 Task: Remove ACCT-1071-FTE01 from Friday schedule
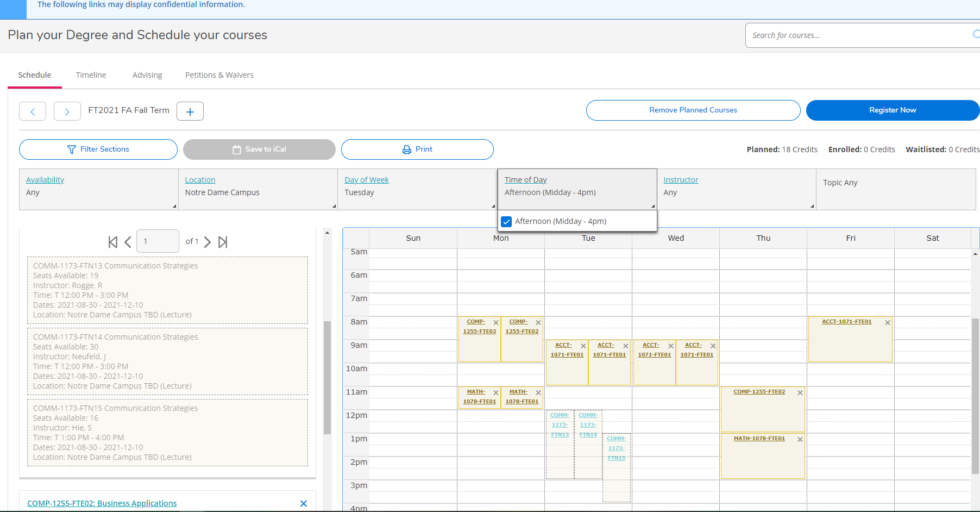coord(887,322)
